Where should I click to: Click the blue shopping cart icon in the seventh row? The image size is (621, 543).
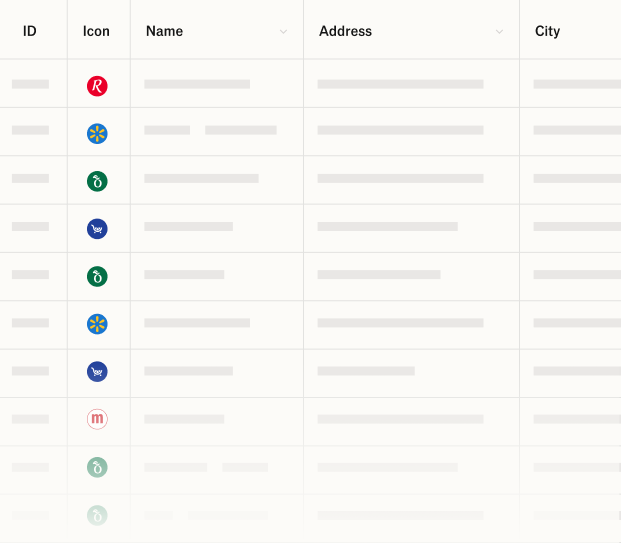point(97,372)
